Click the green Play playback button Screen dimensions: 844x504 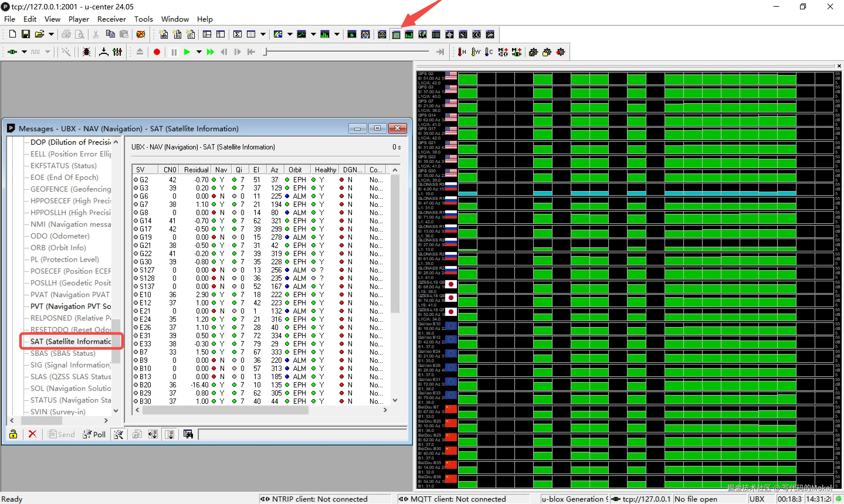click(187, 52)
